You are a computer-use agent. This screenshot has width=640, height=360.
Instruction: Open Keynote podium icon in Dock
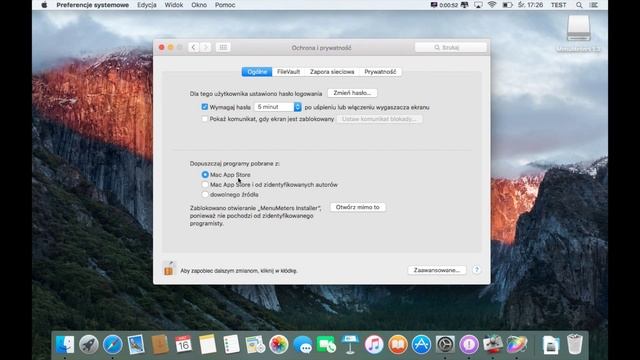pyautogui.click(x=350, y=344)
